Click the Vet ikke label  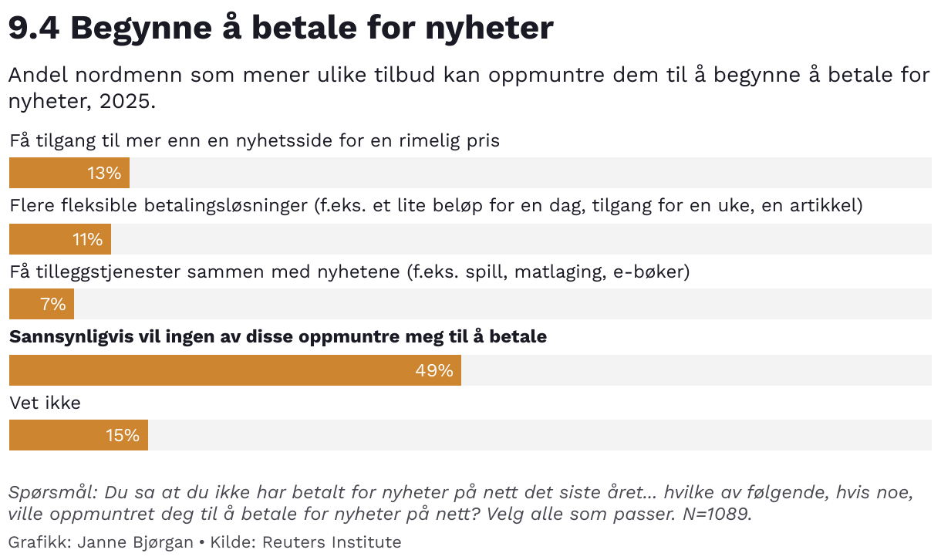[x=45, y=403]
